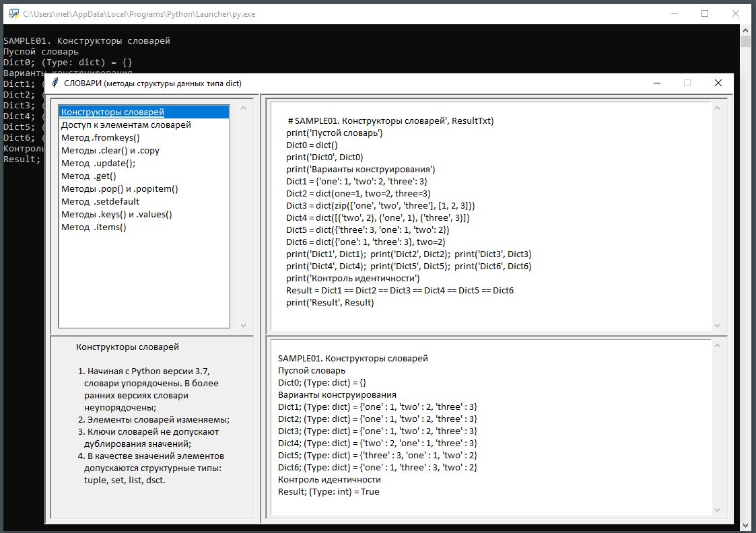Select 'Метод .fromkeys()' list entry
Image resolution: width=756 pixels, height=533 pixels.
[x=100, y=138]
